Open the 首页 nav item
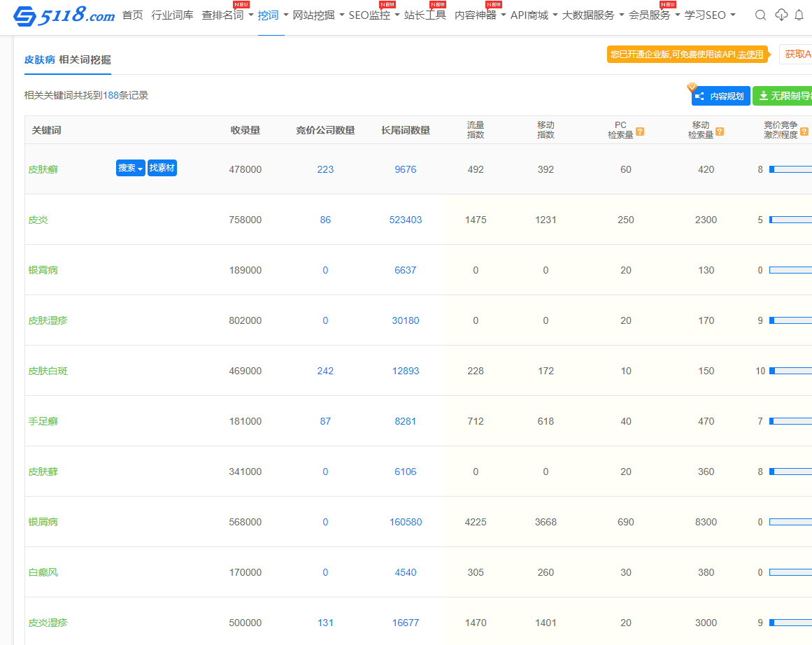Screen dimensions: 812x645 point(132,15)
